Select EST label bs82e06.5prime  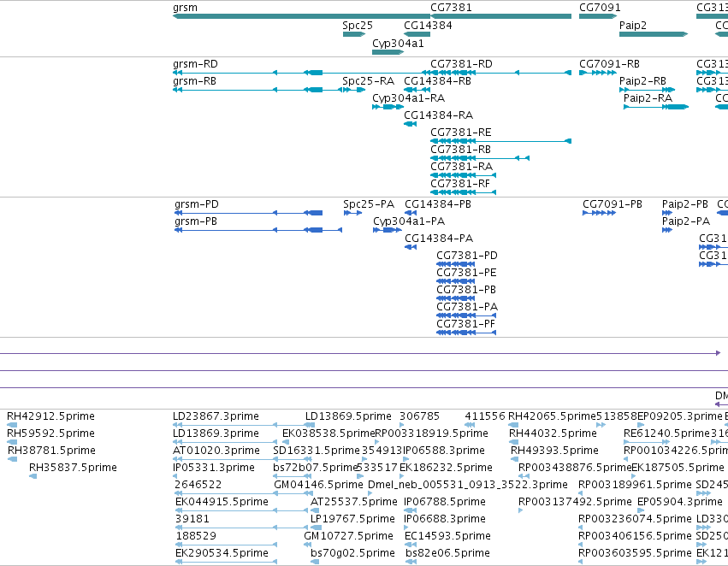pyautogui.click(x=447, y=553)
